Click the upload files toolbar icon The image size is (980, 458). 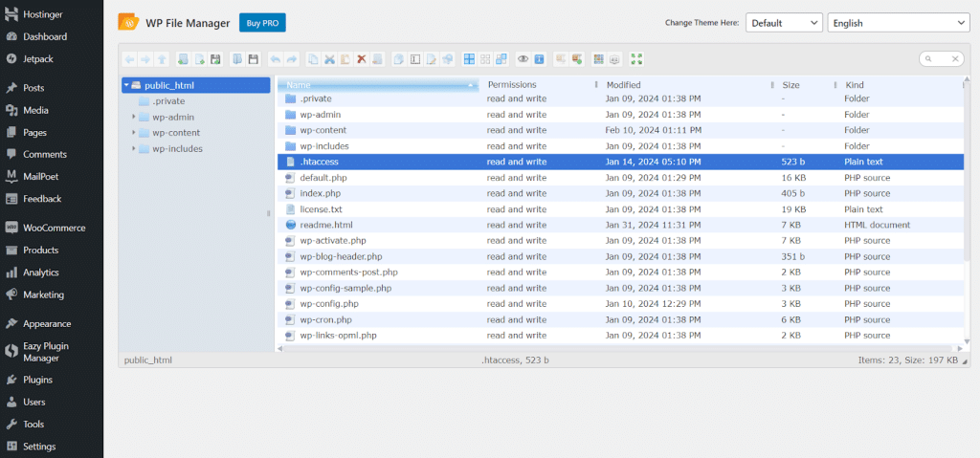pos(215,59)
